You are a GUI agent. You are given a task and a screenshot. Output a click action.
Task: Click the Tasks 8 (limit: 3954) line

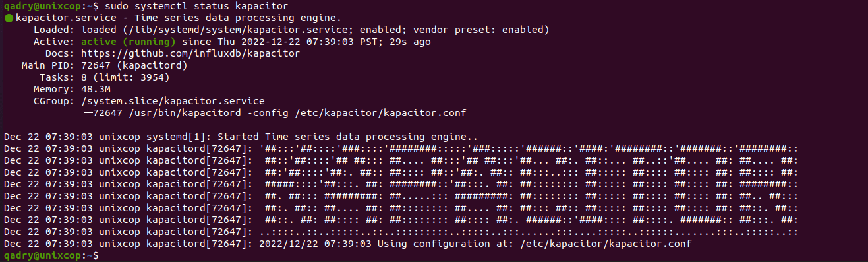pos(101,77)
